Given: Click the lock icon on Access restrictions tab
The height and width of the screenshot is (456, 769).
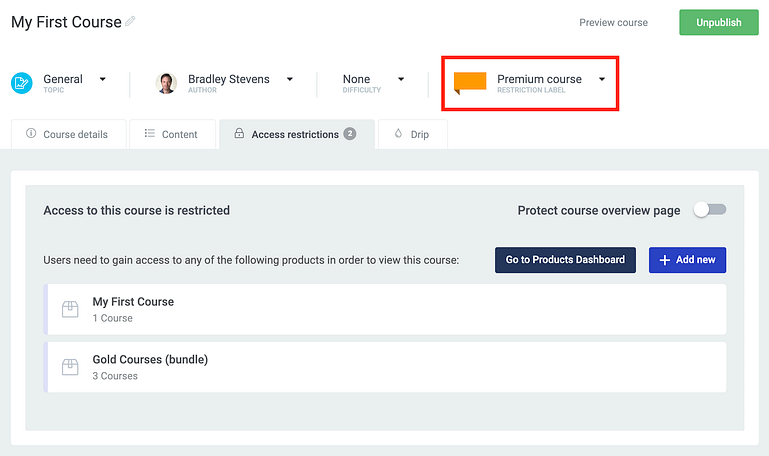Looking at the screenshot, I should (x=239, y=134).
